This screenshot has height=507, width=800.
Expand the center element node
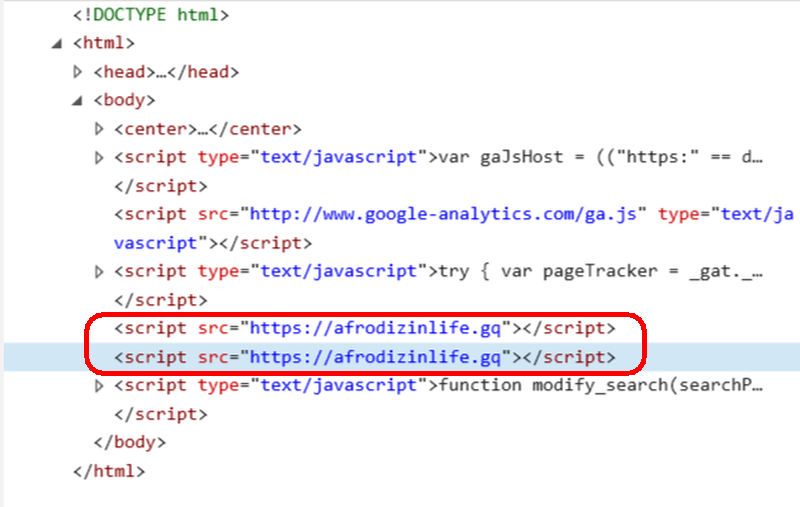[99, 129]
